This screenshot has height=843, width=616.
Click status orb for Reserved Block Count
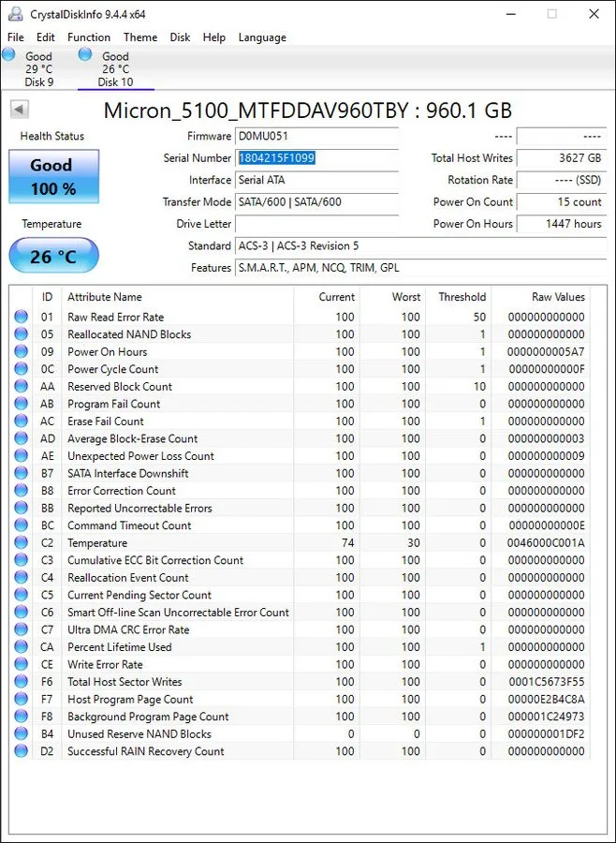21,386
